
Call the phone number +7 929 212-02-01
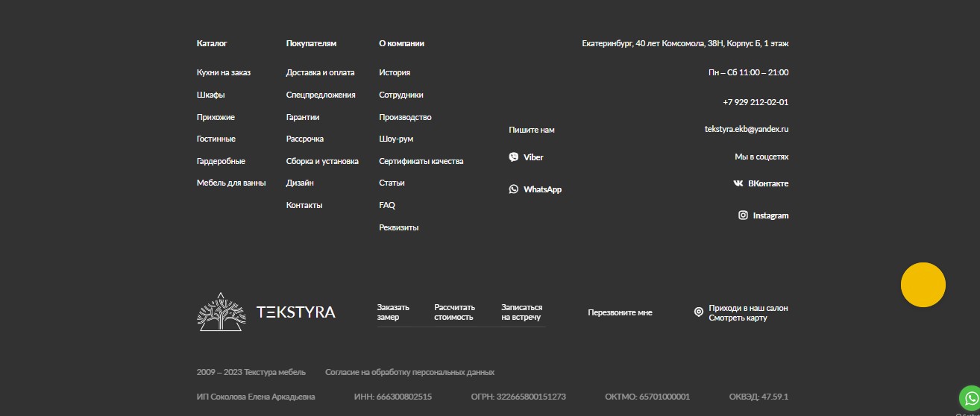755,102
